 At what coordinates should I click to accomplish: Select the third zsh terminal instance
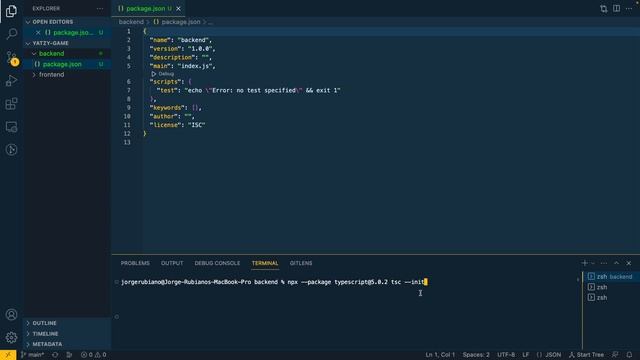tap(611, 298)
